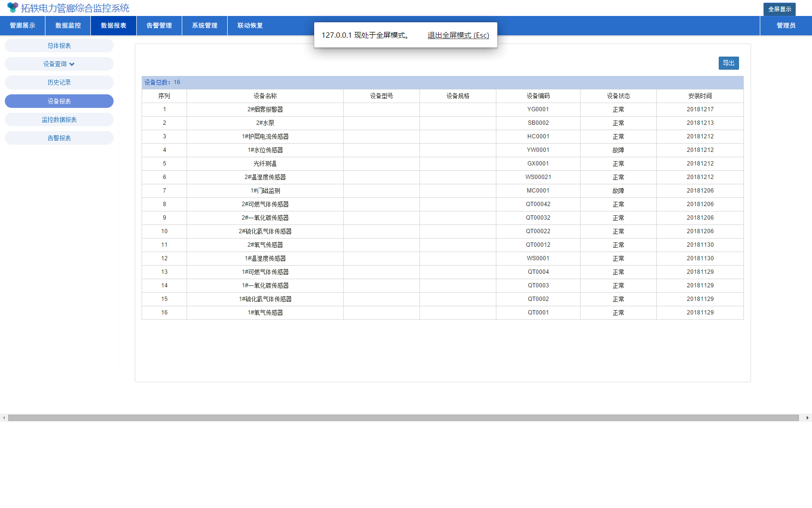The image size is (812, 508).
Task: Open the 监控数据报表 sidebar item
Action: click(x=59, y=120)
